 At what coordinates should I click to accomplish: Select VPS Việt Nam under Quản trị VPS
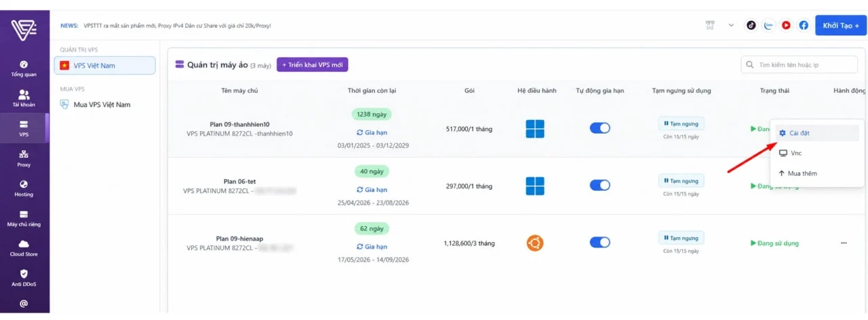[x=106, y=65]
